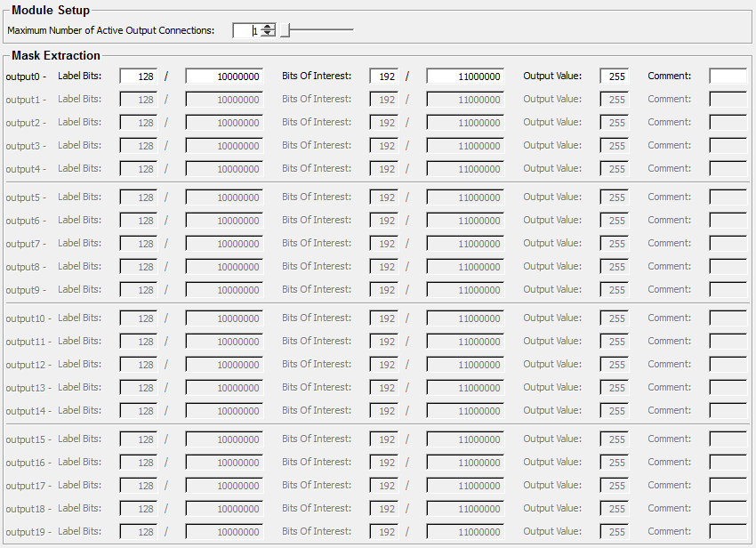The height and width of the screenshot is (548, 756).
Task: Click the up arrow of the connections spinner
Action: click(268, 27)
